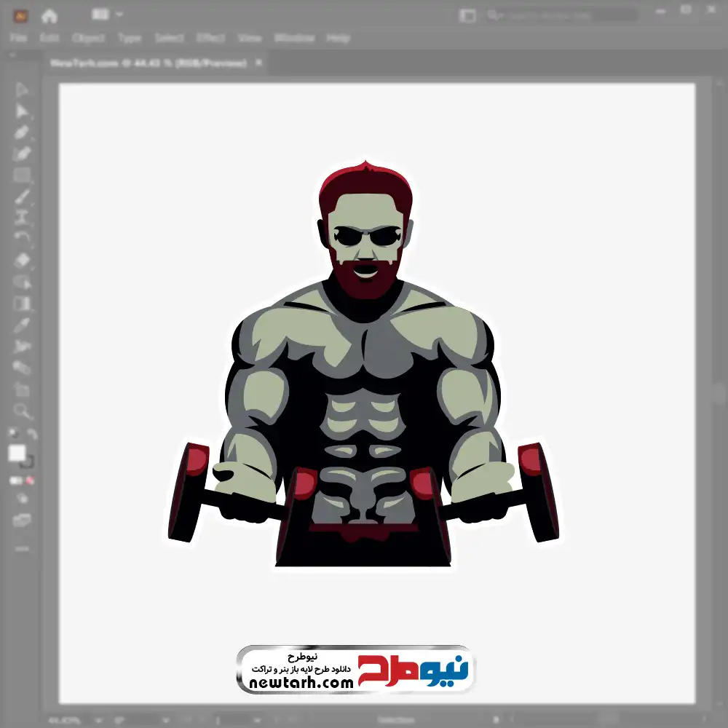Screen dimensions: 728x728
Task: Click the Home icon
Action: tap(49, 16)
